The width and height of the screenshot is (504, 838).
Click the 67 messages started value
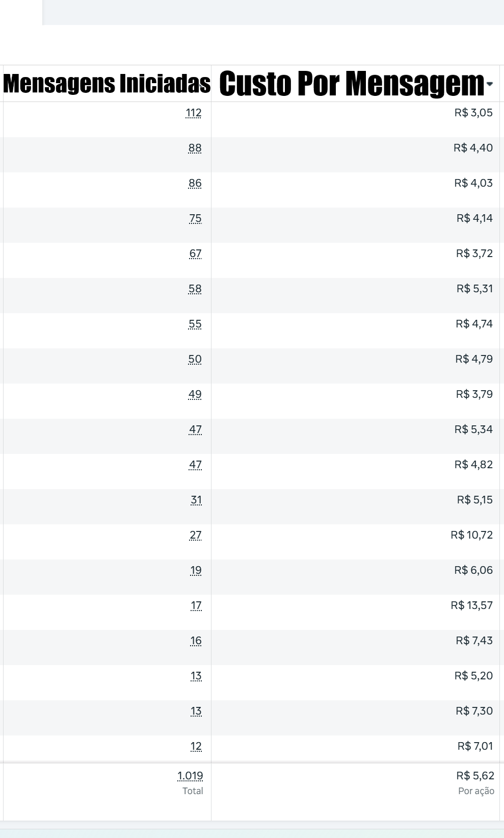195,253
